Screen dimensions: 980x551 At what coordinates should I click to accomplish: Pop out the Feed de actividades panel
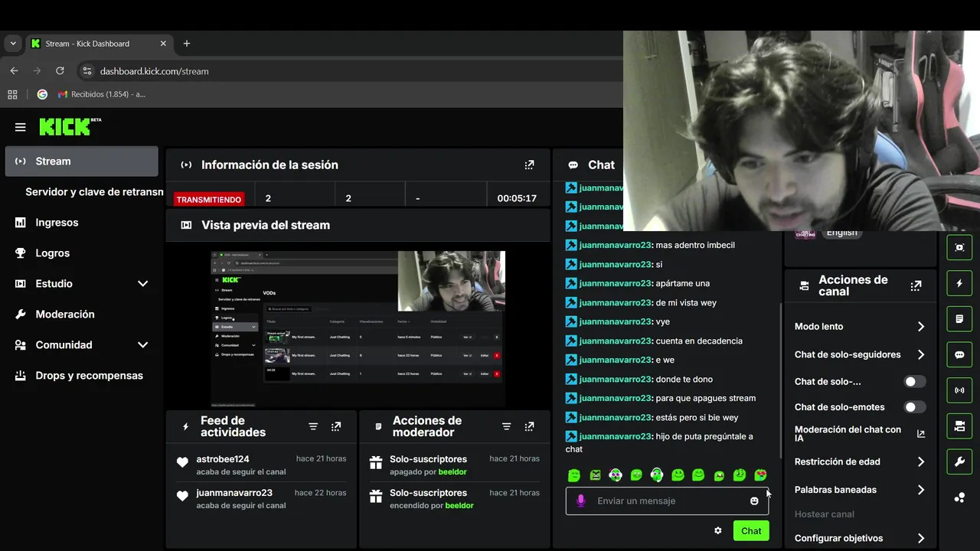click(x=336, y=426)
